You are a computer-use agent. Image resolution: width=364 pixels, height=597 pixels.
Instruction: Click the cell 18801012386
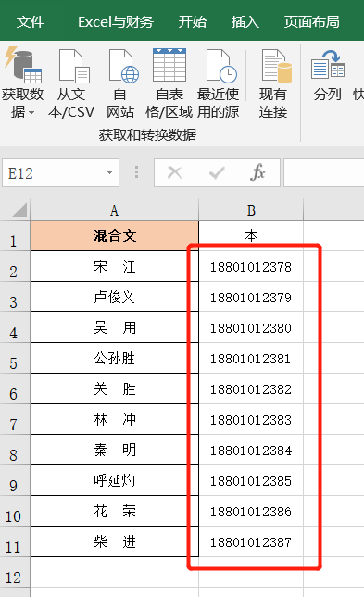251,511
